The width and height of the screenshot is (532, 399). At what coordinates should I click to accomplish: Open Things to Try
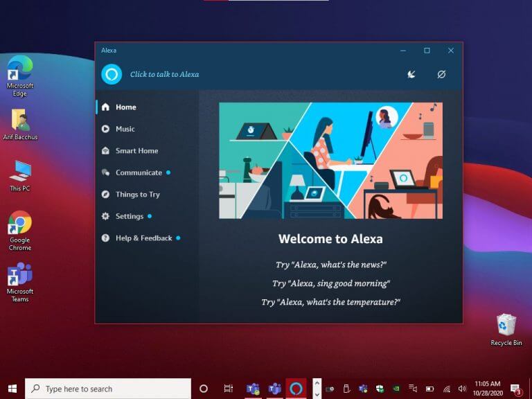coord(148,195)
